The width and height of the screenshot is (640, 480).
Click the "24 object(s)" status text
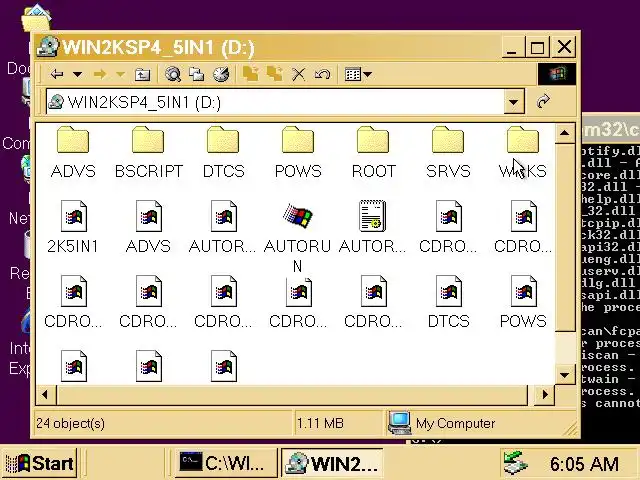click(70, 423)
